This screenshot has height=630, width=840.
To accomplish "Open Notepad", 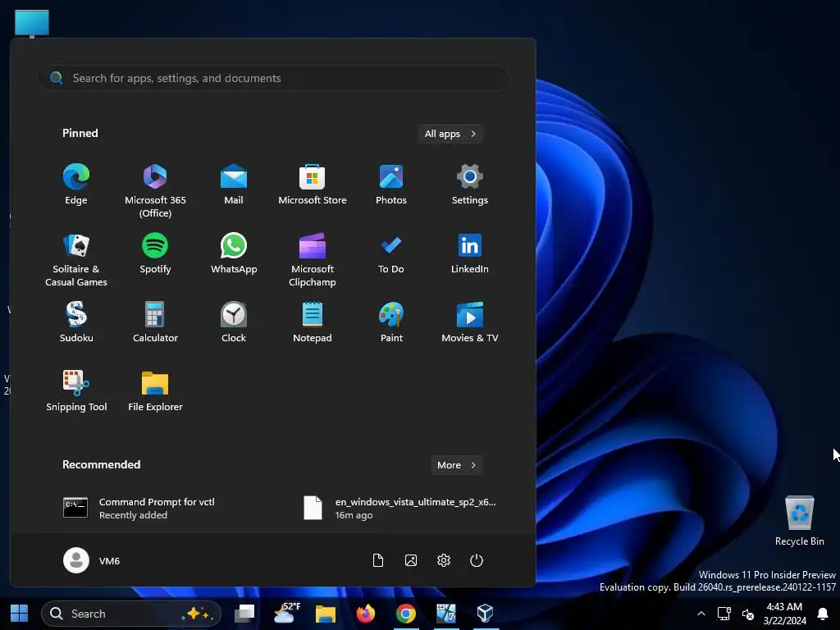I will 313,322.
